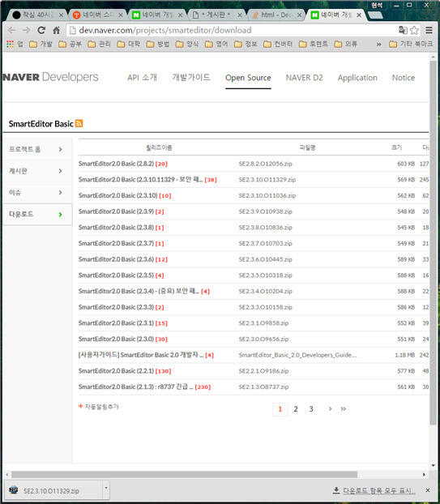Expand the 이슈 sidebar item
Viewport: 440px width, 504px height.
pos(37,193)
